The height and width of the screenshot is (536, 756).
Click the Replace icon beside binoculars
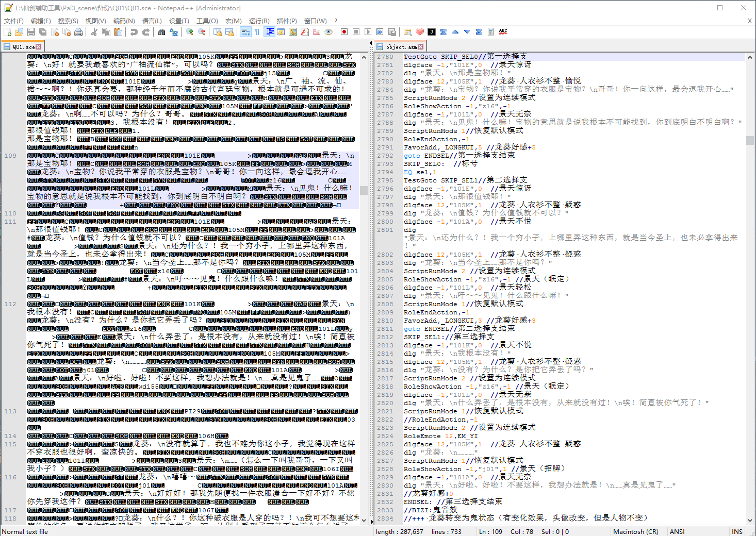click(174, 32)
